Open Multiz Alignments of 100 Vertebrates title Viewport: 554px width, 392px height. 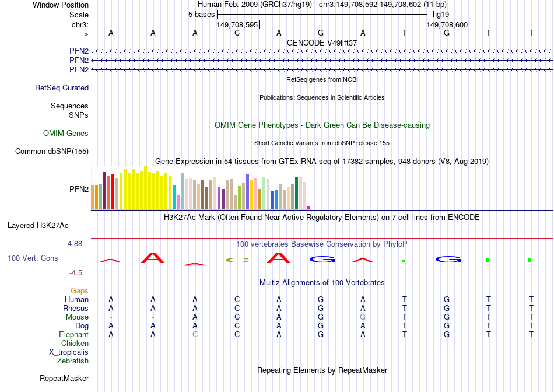[322, 283]
